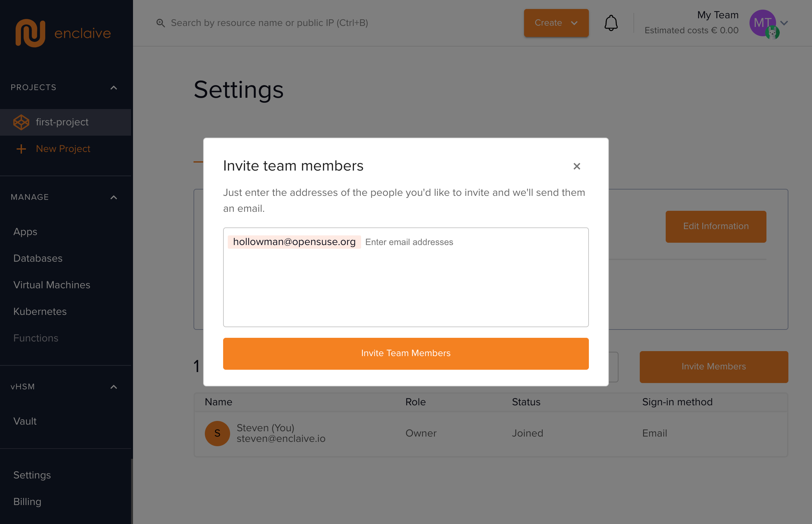The width and height of the screenshot is (812, 524).
Task: Click the search magnifier icon
Action: (160, 23)
